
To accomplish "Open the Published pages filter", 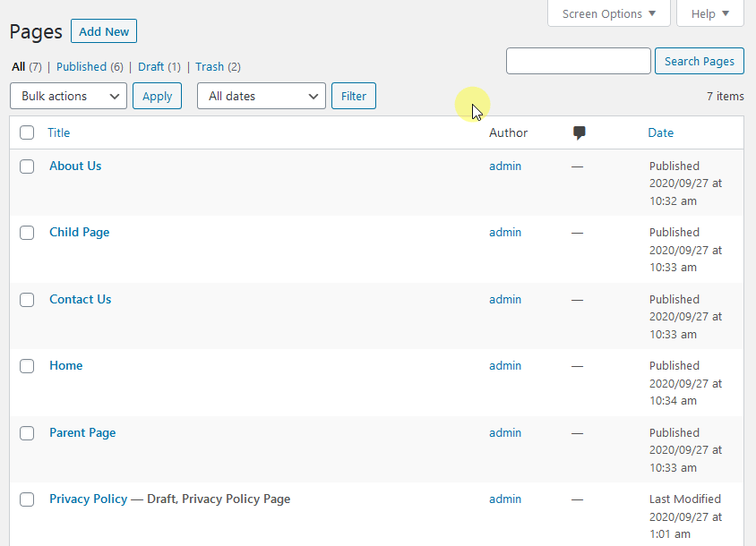I will point(80,66).
